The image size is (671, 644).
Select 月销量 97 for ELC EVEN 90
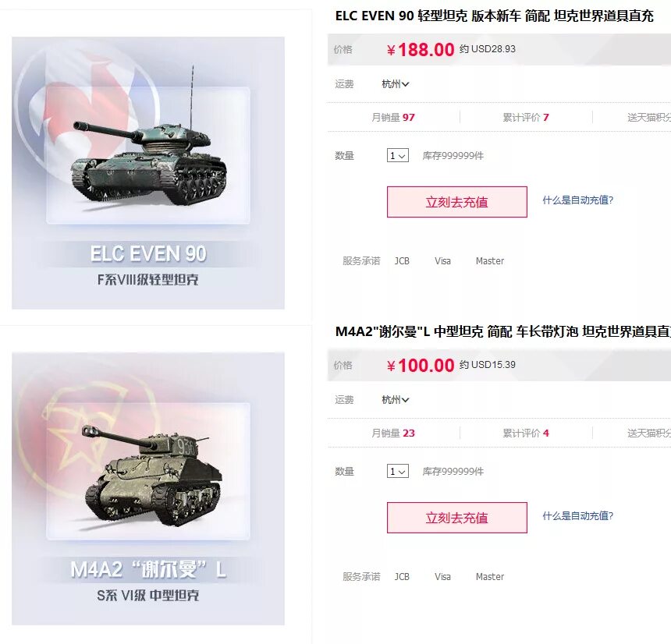tap(392, 117)
